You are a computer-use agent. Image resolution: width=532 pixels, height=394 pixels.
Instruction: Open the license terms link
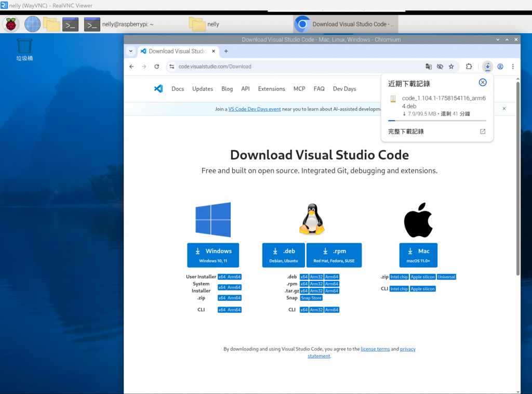point(375,349)
